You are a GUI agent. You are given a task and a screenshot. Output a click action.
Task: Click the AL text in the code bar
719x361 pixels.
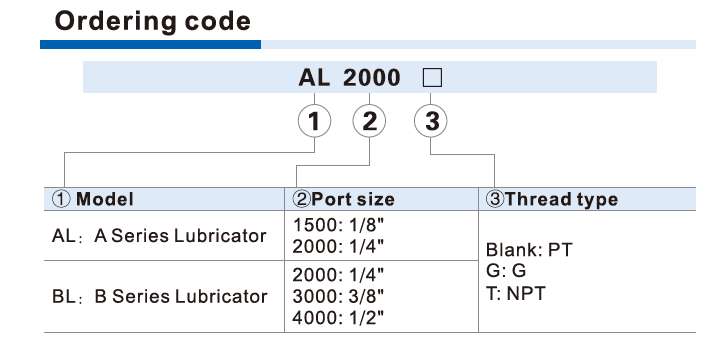point(314,78)
